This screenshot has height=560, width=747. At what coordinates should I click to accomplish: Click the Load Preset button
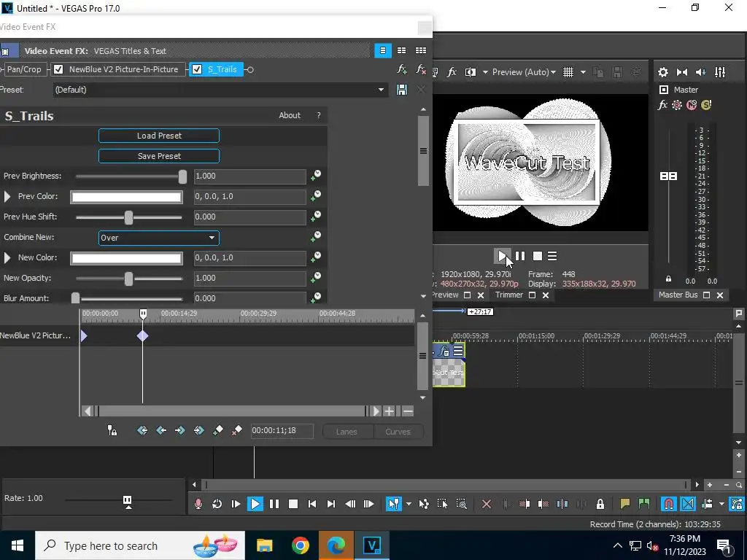(158, 136)
